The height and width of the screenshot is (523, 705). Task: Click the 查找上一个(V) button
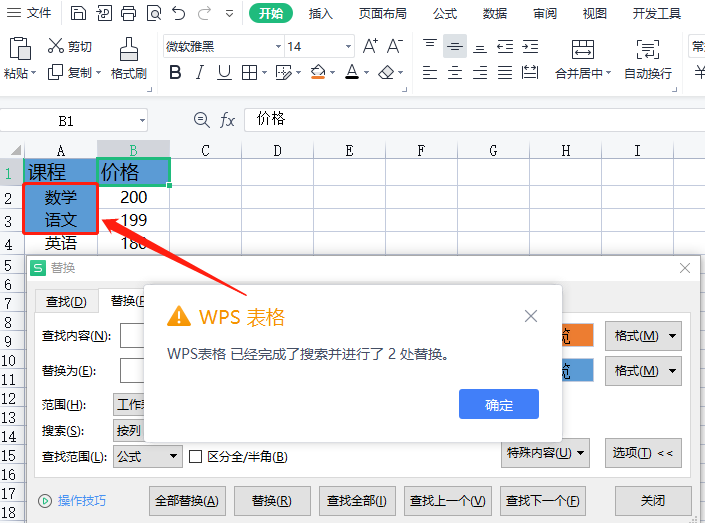pyautogui.click(x=448, y=501)
